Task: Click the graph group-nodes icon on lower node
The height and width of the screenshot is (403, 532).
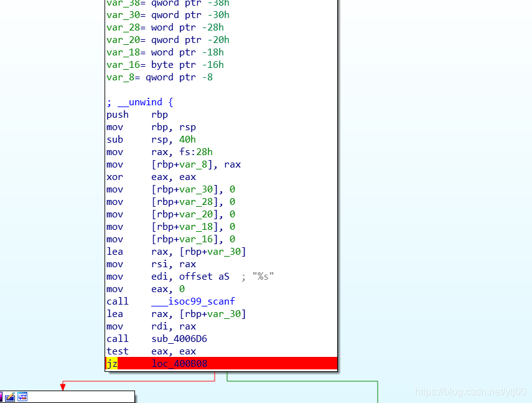Action: (x=22, y=397)
